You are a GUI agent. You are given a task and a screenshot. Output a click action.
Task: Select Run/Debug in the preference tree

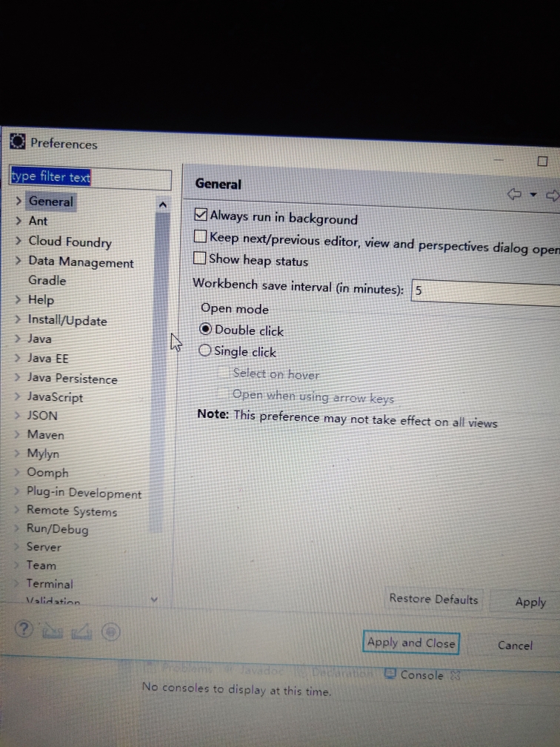(57, 529)
